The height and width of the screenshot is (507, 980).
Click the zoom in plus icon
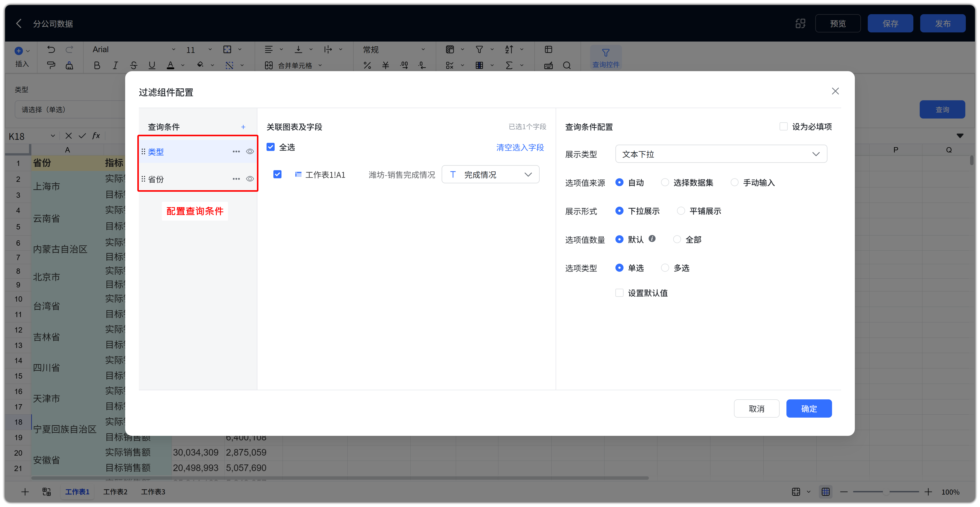pos(928,492)
